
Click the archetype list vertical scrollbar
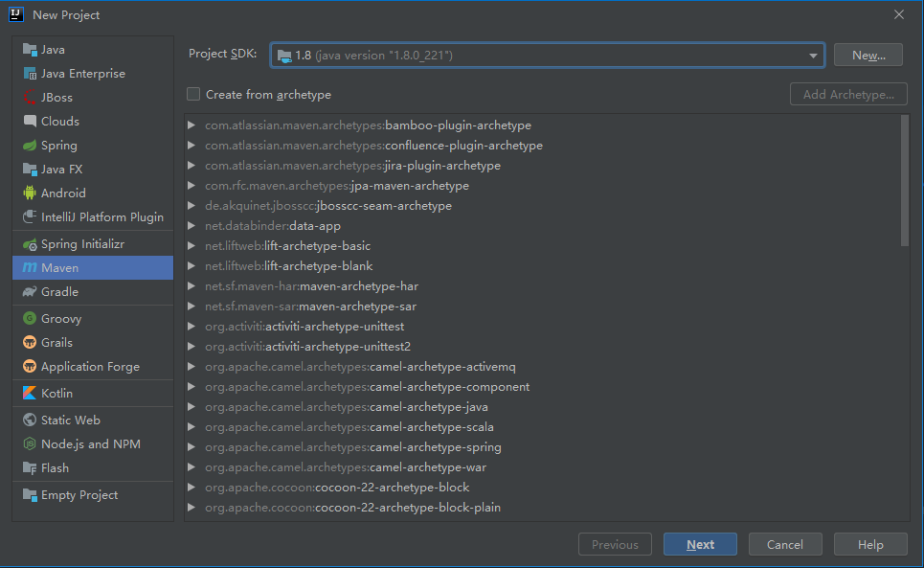coord(905,180)
